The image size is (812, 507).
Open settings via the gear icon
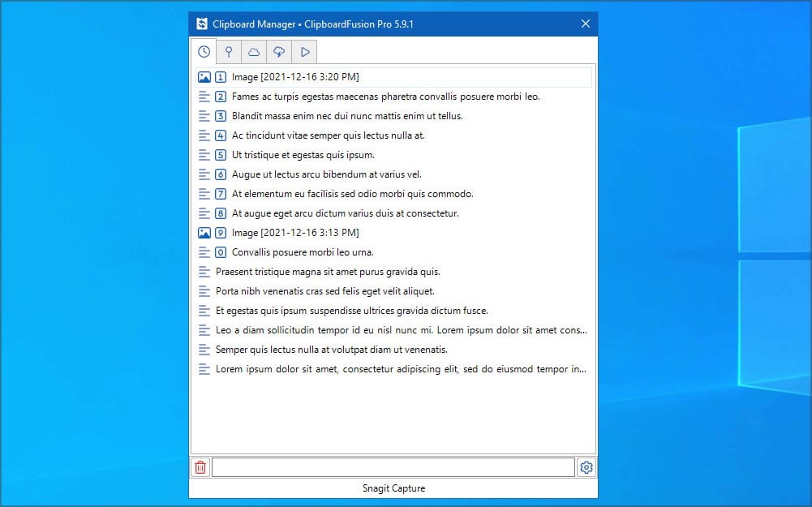[586, 467]
